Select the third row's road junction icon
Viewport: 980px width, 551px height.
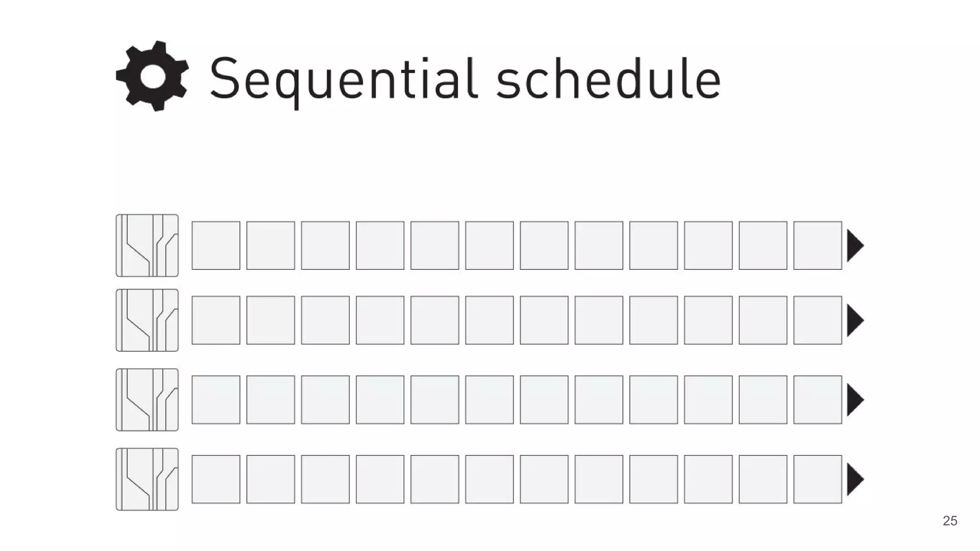pyautogui.click(x=147, y=399)
